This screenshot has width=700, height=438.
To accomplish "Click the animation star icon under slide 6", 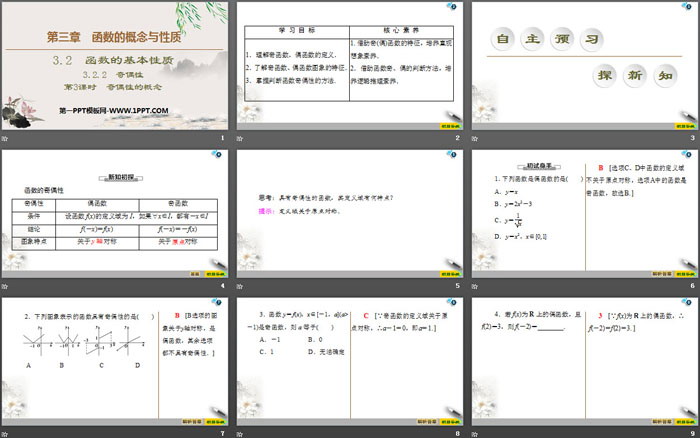I will (473, 286).
